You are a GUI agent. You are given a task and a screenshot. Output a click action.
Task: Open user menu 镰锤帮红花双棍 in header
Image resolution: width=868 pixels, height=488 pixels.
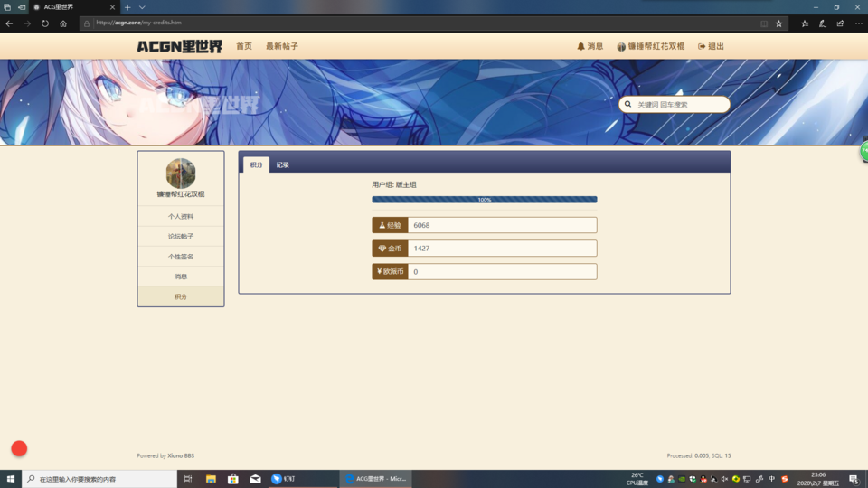click(650, 46)
